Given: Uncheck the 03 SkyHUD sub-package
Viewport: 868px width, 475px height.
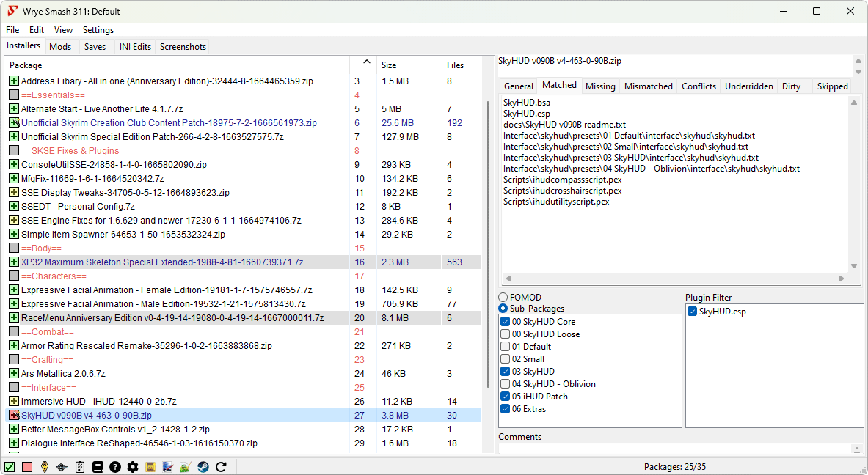Looking at the screenshot, I should click(505, 372).
